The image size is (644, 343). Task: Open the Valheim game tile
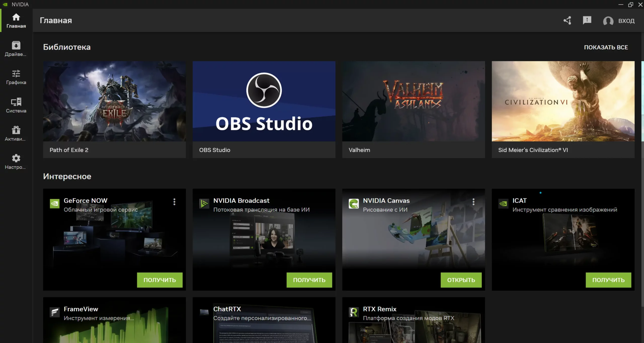coord(413,109)
